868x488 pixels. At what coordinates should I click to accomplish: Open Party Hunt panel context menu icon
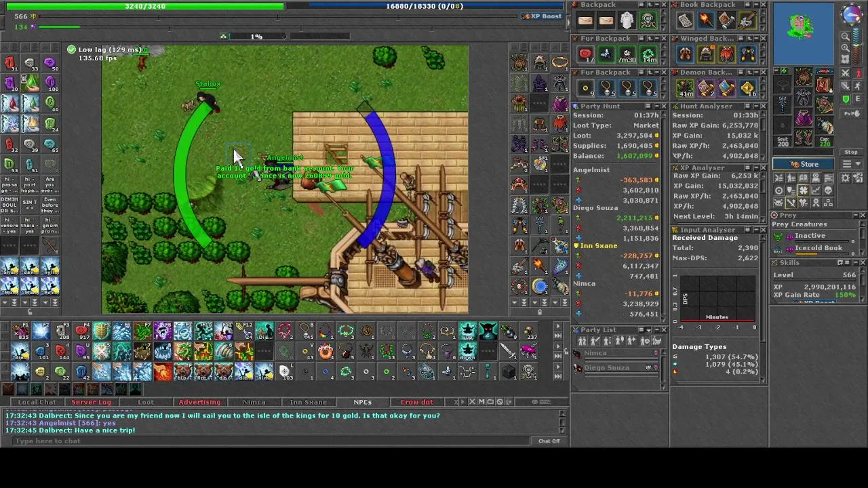(647, 106)
